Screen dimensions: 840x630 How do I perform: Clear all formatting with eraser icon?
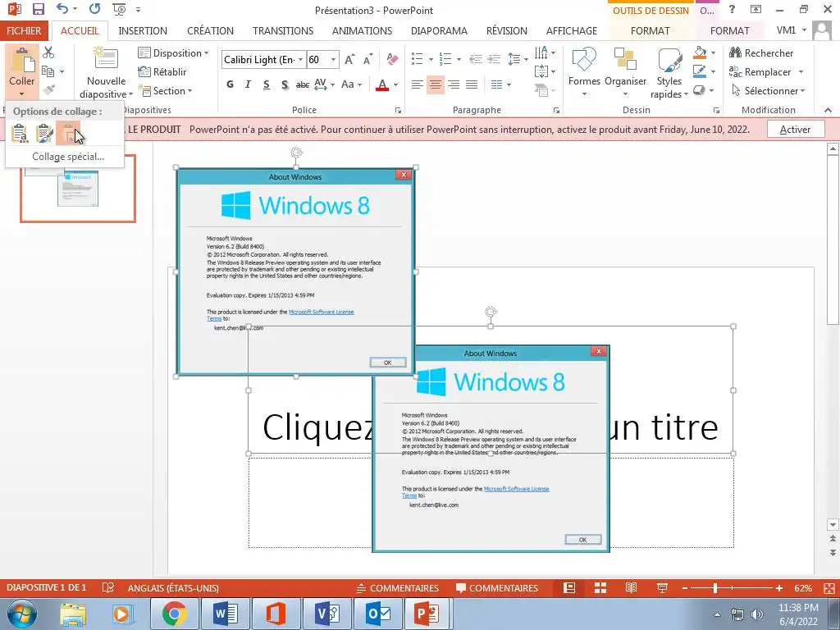(392, 59)
